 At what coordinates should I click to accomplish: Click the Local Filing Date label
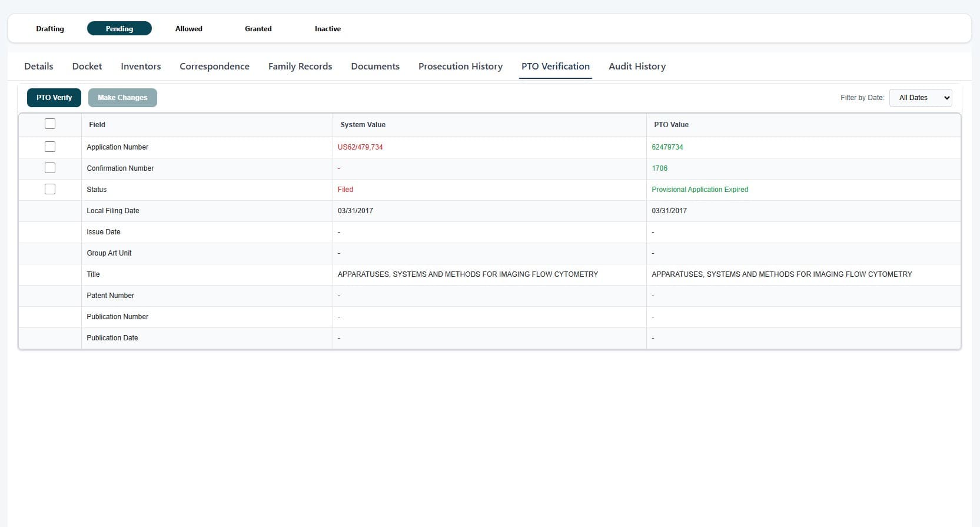(113, 211)
